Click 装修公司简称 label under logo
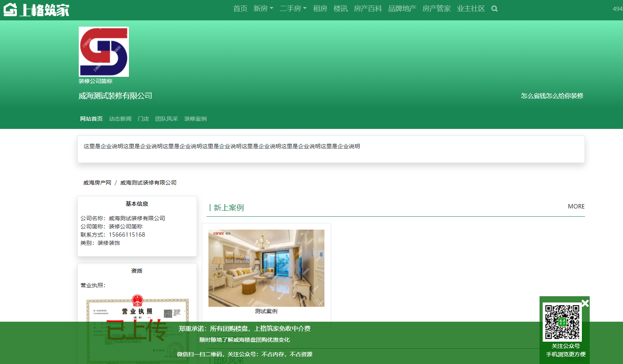This screenshot has width=623, height=364. pos(95,81)
